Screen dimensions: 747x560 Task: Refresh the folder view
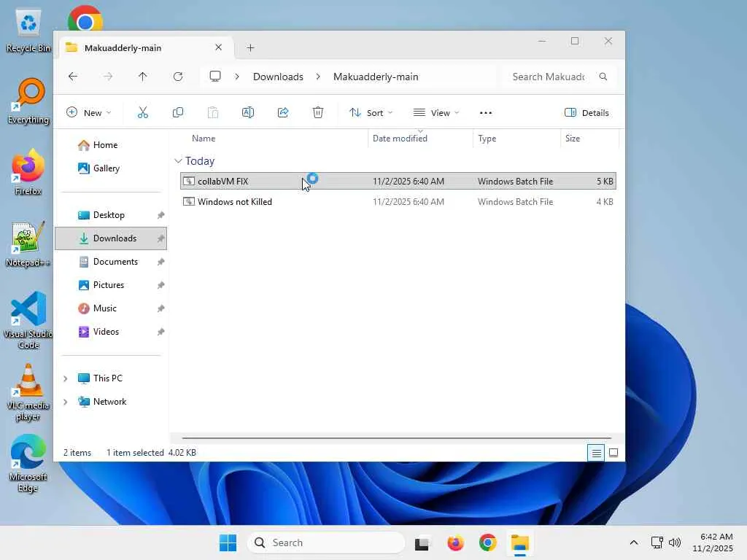178,76
